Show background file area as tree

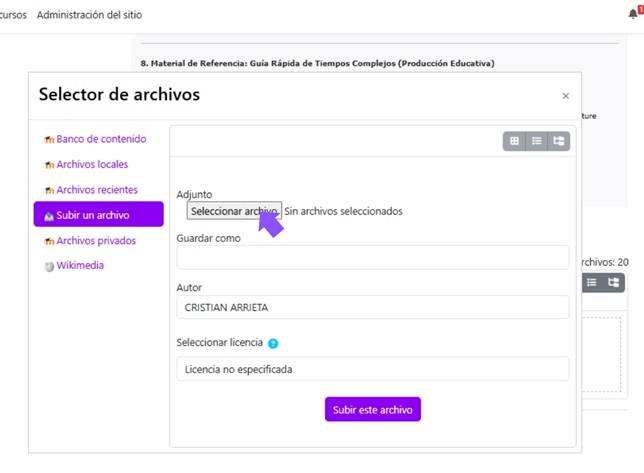614,283
